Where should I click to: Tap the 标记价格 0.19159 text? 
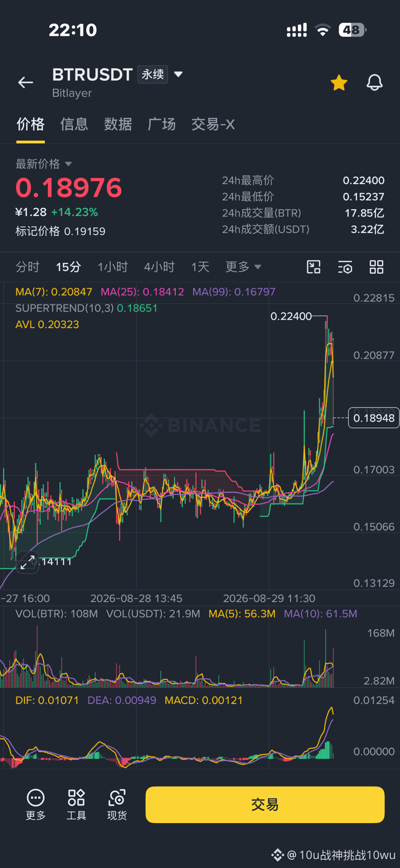[x=60, y=231]
